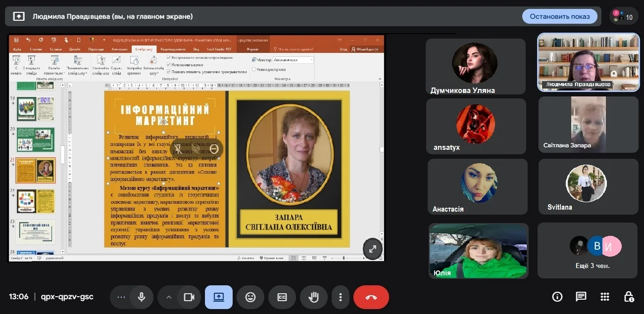Screen dimensions: 644x314
Task: Open the host controls lock icon
Action: coord(629,297)
